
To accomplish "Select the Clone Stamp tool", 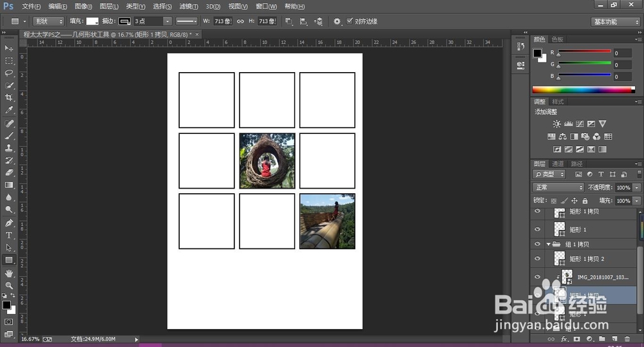I will point(8,148).
